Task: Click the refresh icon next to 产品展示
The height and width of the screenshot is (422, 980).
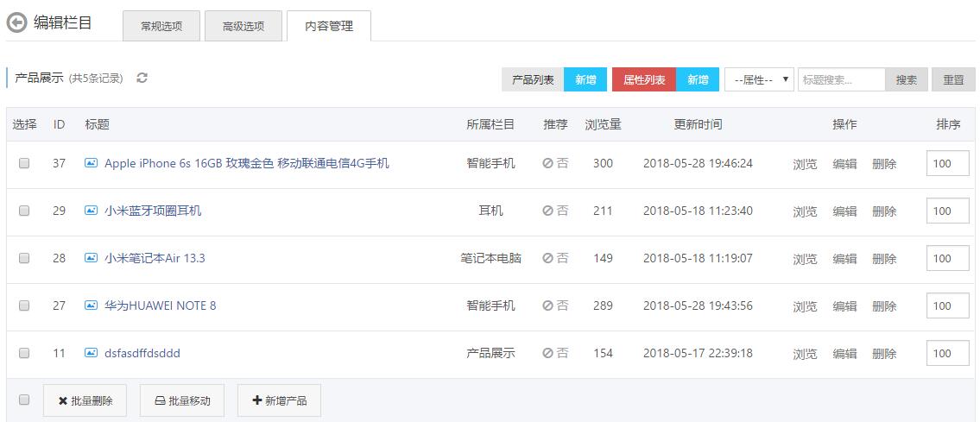Action: 142,78
